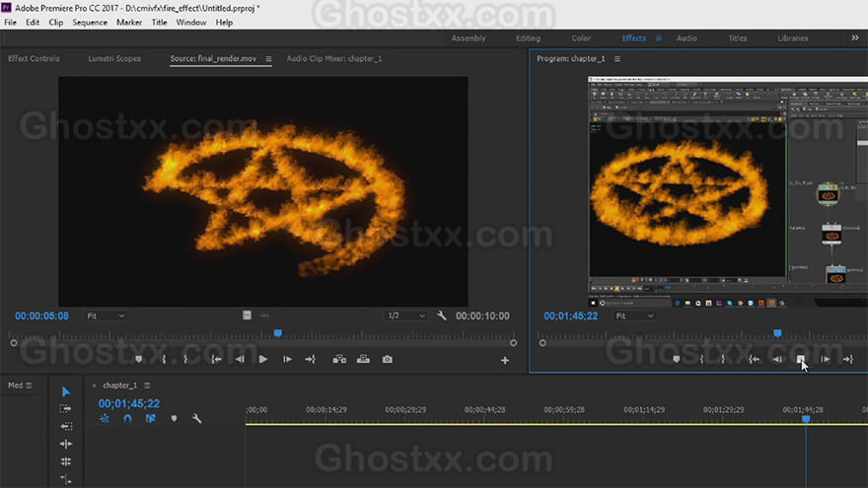Play the Source monitor clip

click(x=263, y=359)
